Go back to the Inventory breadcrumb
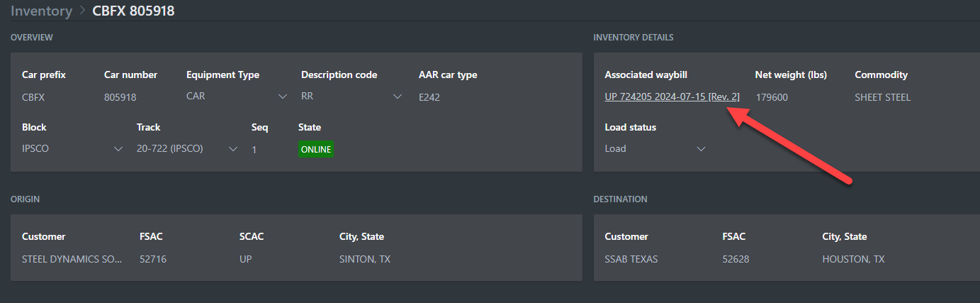Viewport: 980px width, 303px height. (x=41, y=11)
